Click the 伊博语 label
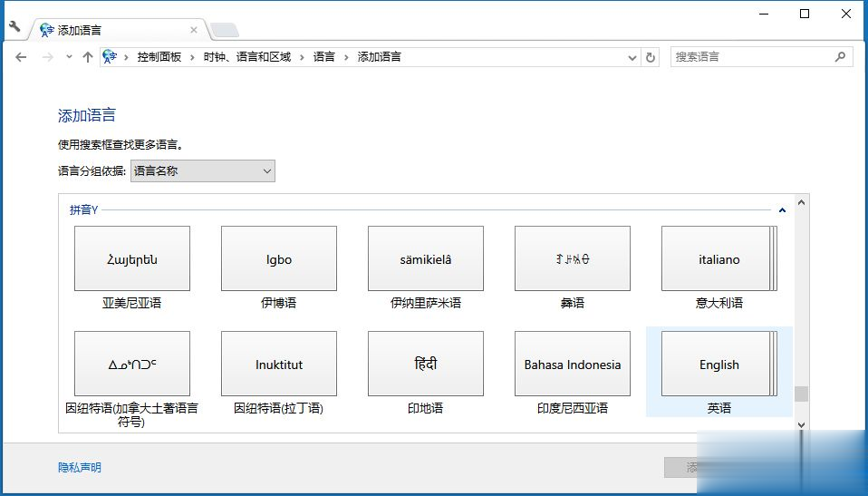Screen dimensions: 868x496 tap(278, 303)
